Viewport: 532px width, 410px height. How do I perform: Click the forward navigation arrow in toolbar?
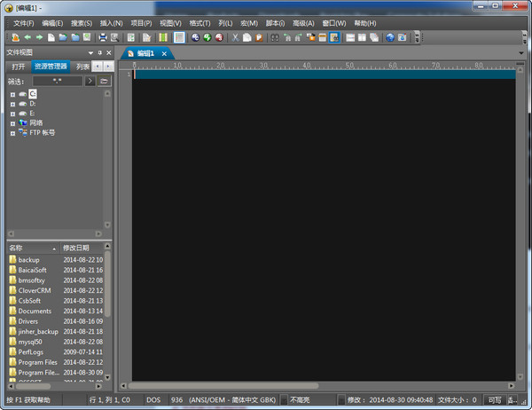click(x=39, y=37)
